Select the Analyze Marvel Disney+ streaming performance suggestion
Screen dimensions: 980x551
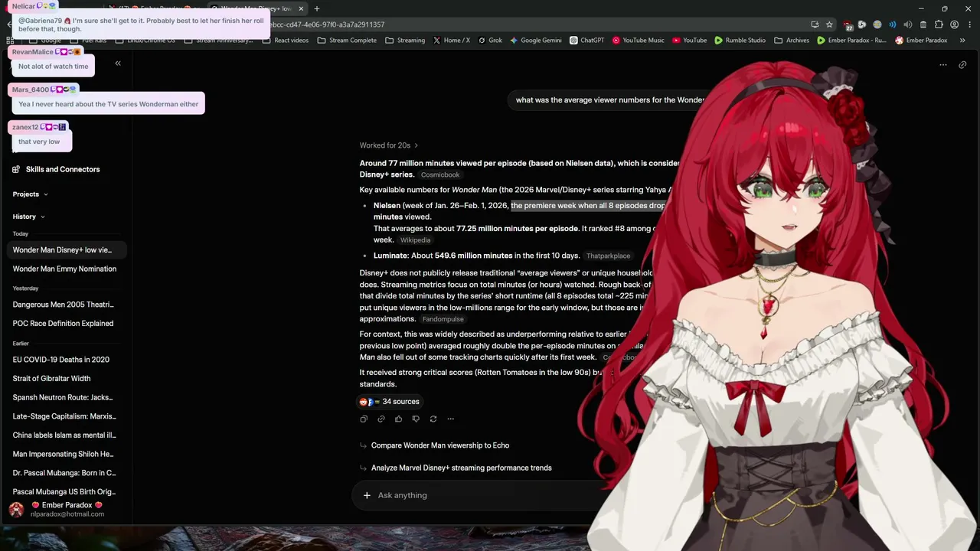pyautogui.click(x=456, y=468)
